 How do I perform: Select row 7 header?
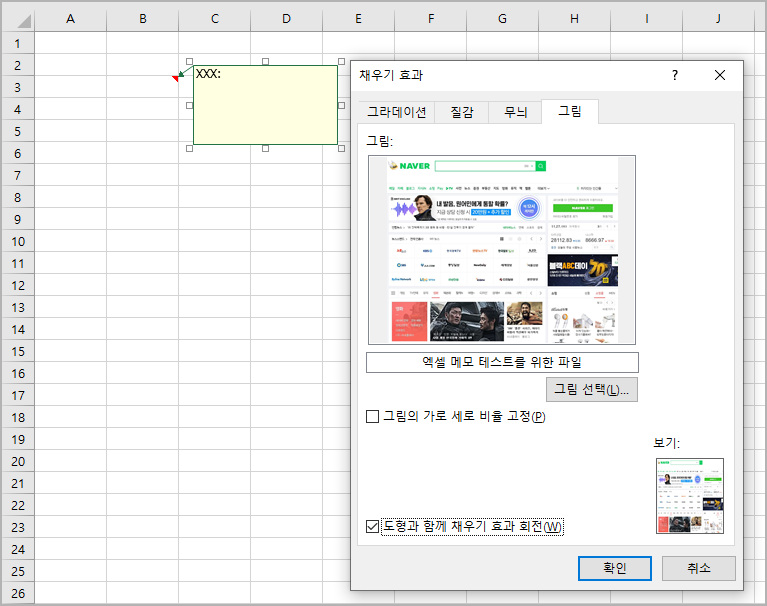[x=18, y=175]
